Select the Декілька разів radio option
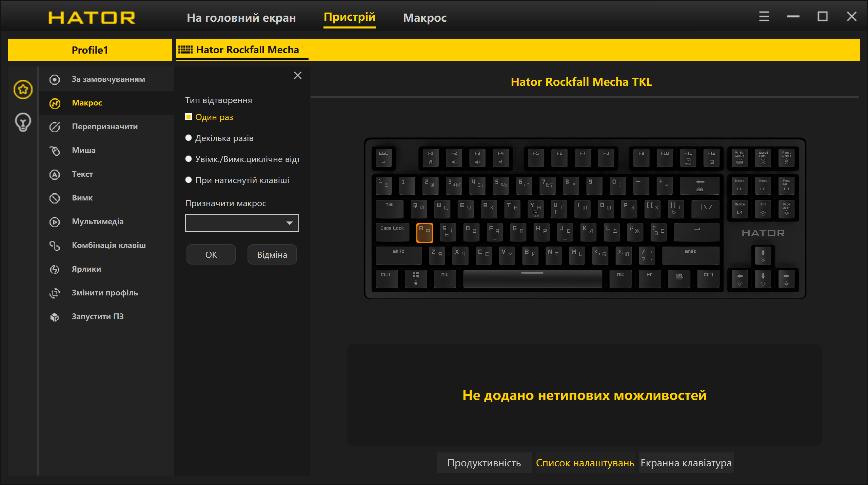868x485 pixels. point(189,138)
